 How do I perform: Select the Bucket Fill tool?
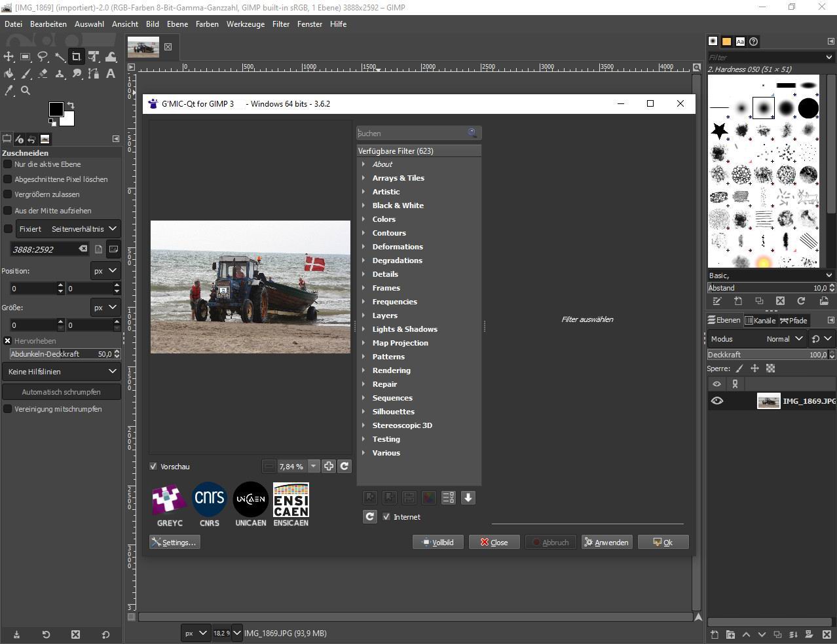click(x=9, y=74)
